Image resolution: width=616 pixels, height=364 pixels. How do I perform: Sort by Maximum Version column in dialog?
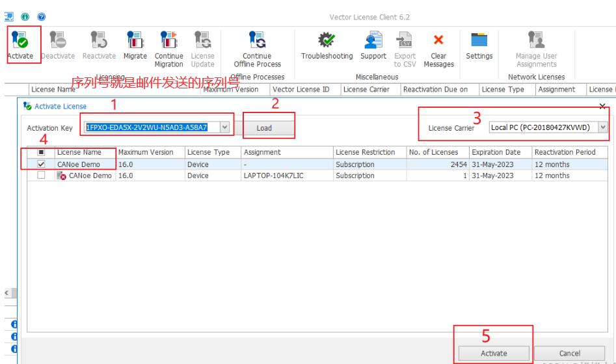coord(150,152)
